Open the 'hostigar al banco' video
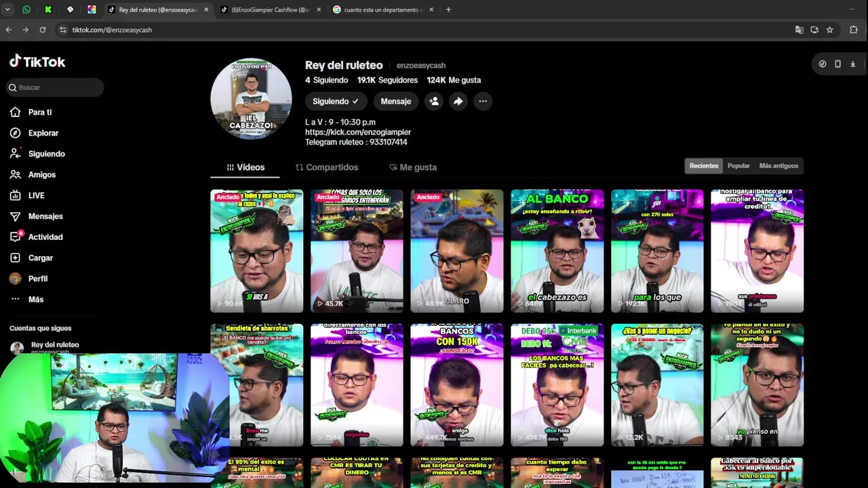 point(757,251)
